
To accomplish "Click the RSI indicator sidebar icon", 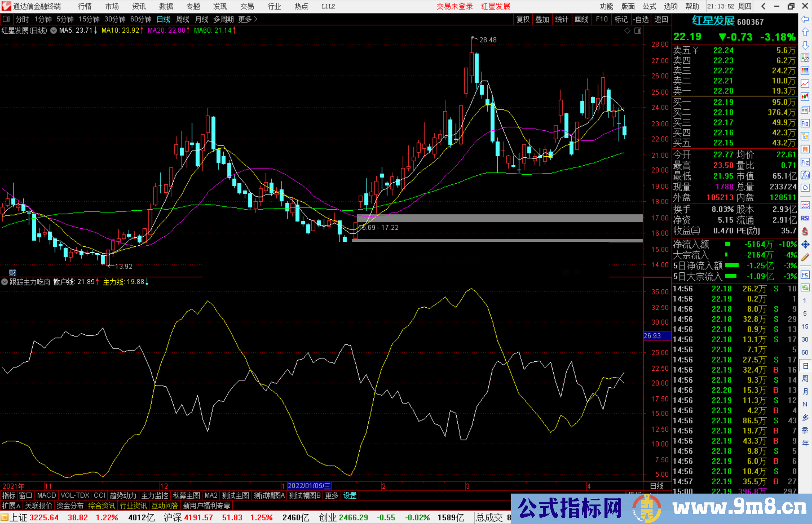I will click(805, 218).
